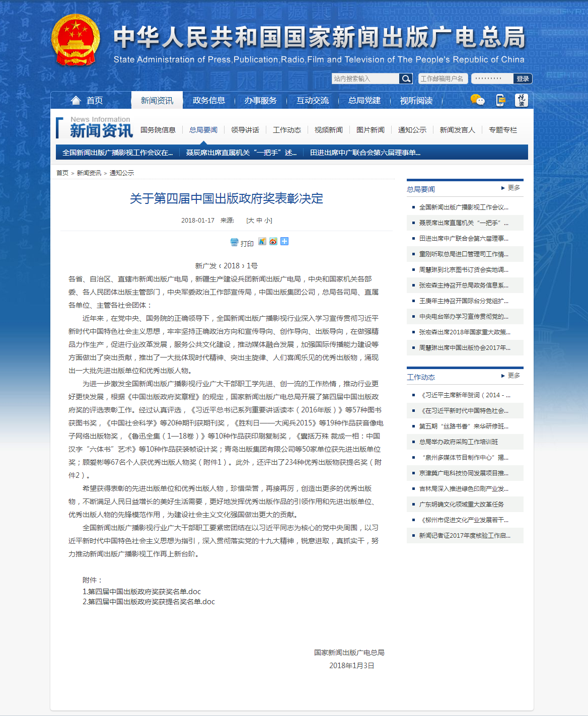Screen dimensions: 588x716
Task: Open the 互动交流 main tab
Action: click(313, 101)
